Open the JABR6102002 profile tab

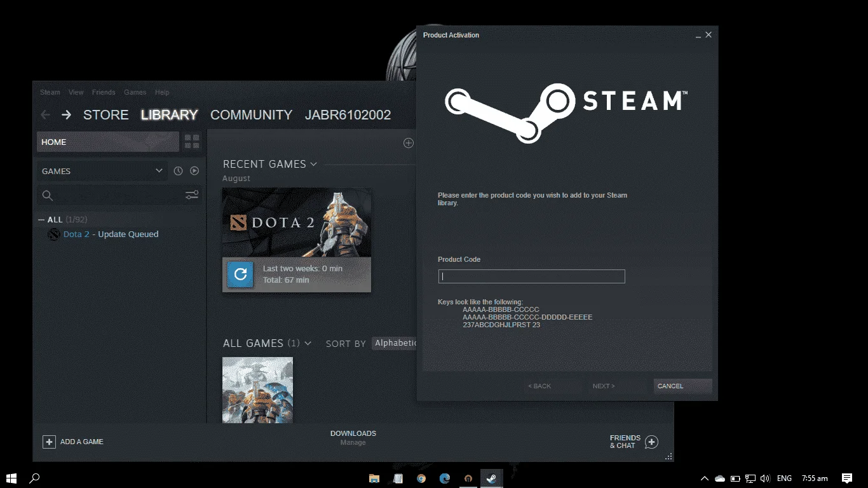click(348, 115)
